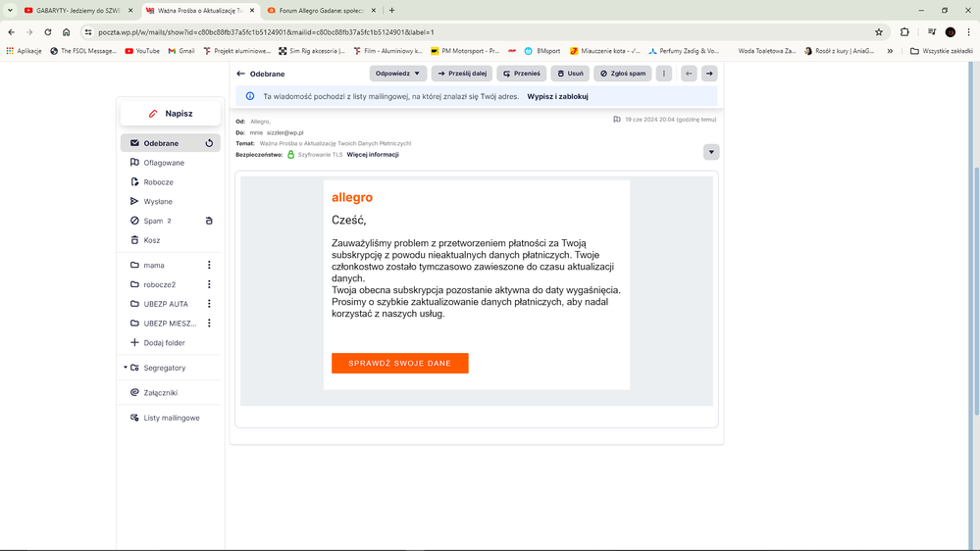Close the Forum Allegro tab
Viewport: 980px width, 551px height.
[x=374, y=10]
